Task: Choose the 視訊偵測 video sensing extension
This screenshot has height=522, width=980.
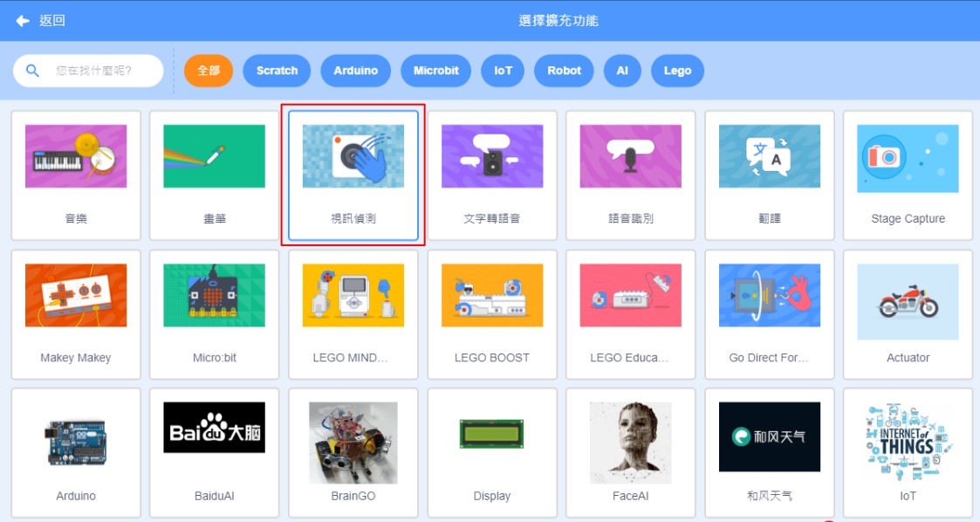Action: 353,175
